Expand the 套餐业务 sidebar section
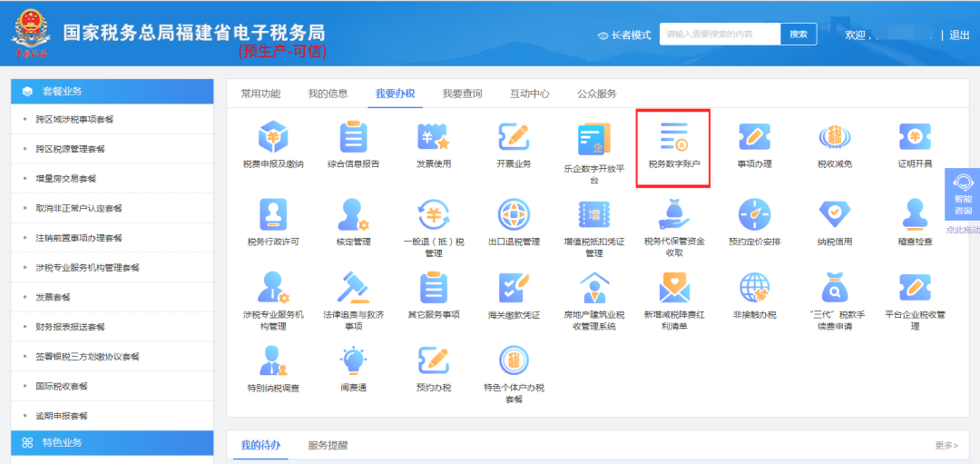980x464 pixels. (x=113, y=92)
